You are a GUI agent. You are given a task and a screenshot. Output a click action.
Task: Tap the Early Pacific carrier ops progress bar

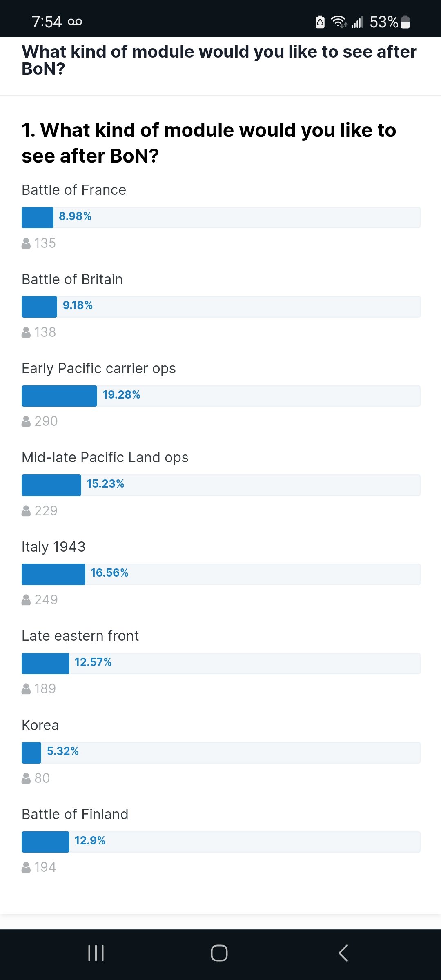click(x=220, y=396)
